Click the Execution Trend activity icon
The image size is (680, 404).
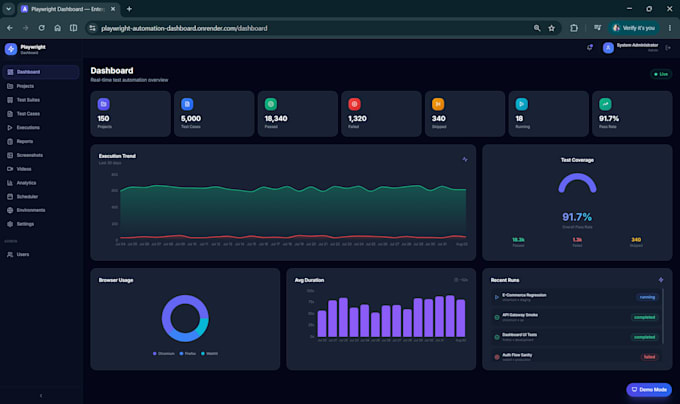coord(465,160)
